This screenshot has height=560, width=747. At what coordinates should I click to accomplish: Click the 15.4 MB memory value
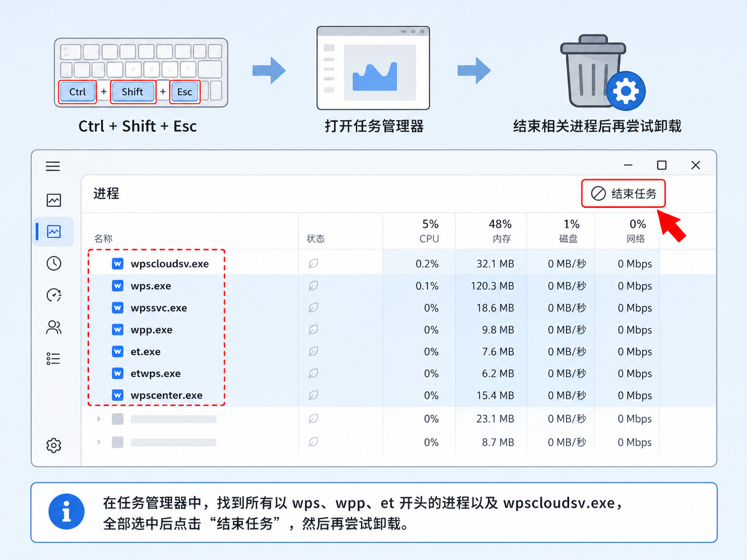[495, 396]
